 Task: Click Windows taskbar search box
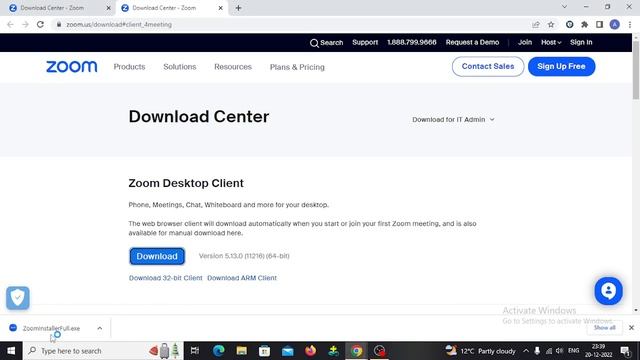click(x=104, y=351)
